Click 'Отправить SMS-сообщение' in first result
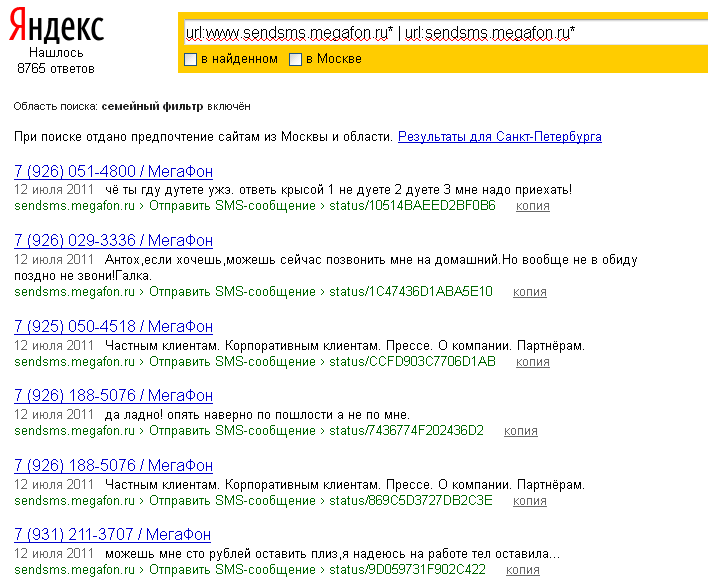708x586 pixels. pyautogui.click(x=232, y=205)
